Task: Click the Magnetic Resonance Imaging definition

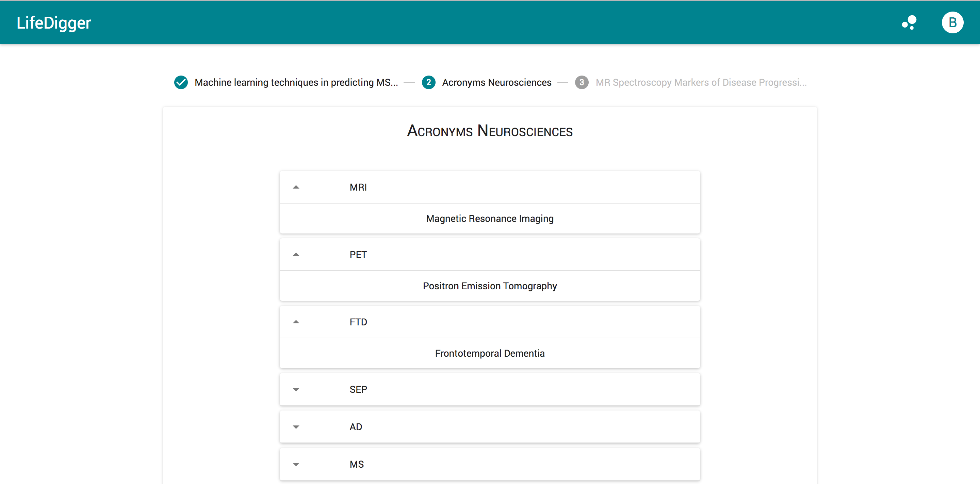Action: coord(490,219)
